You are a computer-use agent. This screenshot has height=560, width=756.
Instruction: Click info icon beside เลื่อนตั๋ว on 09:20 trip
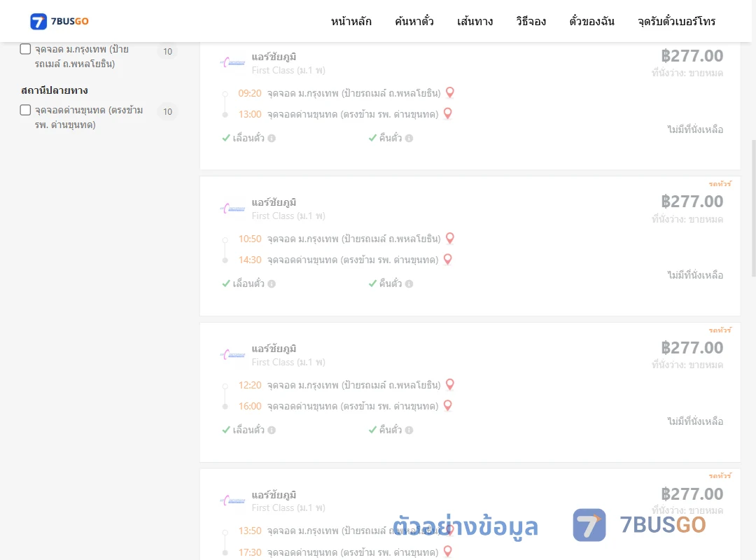click(x=272, y=139)
